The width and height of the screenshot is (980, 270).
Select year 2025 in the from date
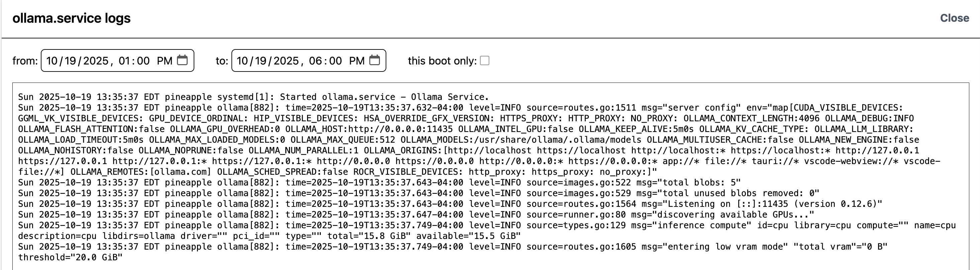[96, 61]
